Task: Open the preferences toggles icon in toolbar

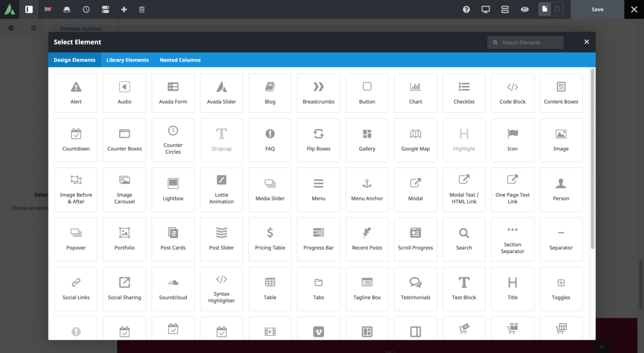Action: coord(105,9)
